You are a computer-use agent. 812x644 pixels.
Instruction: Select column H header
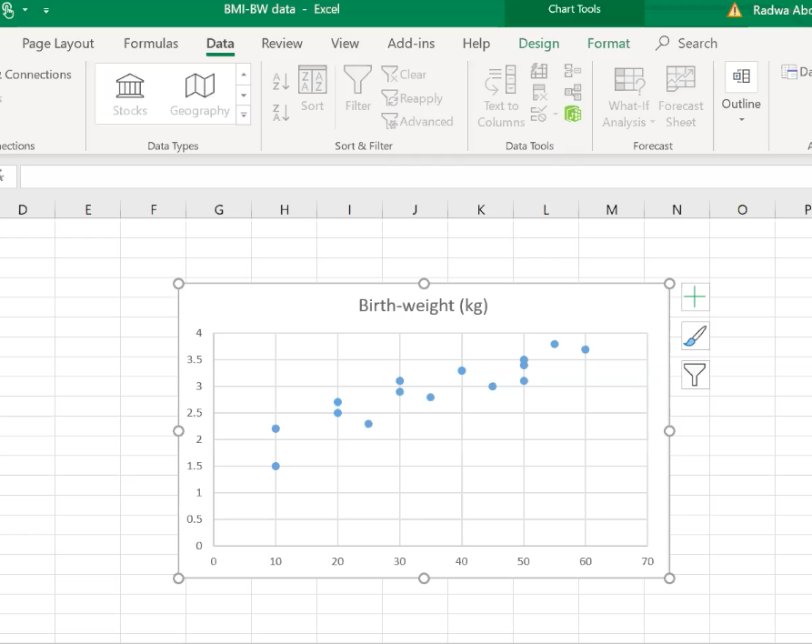click(285, 210)
